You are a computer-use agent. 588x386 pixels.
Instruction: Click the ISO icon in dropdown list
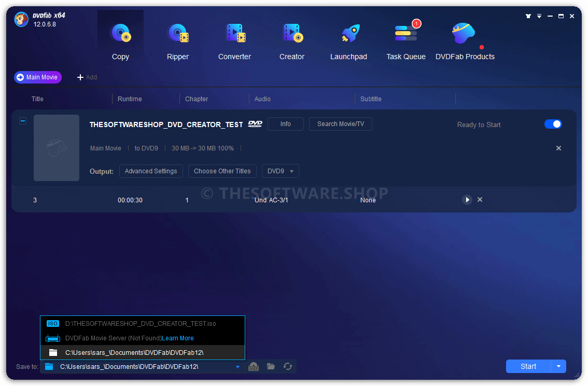click(x=52, y=323)
